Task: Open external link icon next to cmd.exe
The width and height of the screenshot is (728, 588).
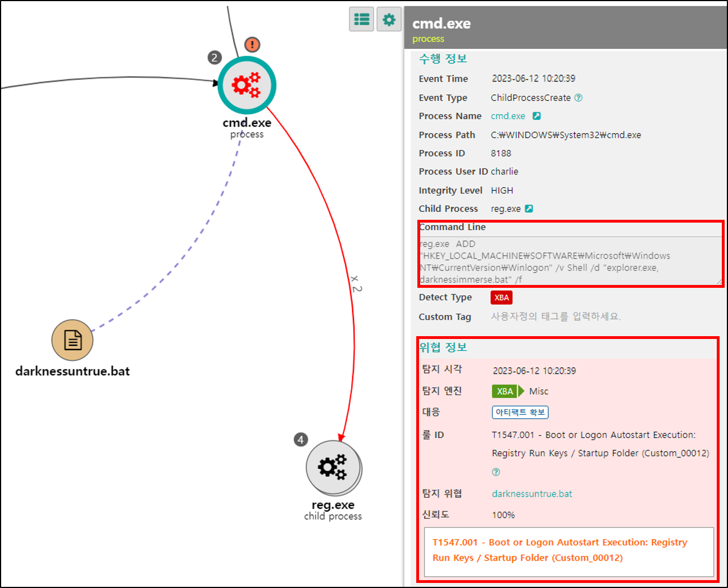Action: click(x=536, y=116)
